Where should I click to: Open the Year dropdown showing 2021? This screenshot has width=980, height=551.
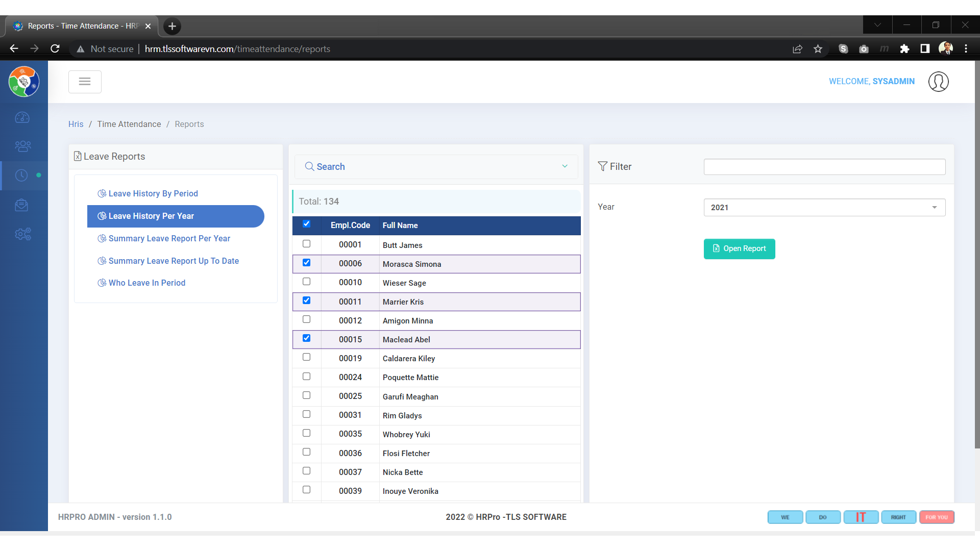click(x=824, y=207)
